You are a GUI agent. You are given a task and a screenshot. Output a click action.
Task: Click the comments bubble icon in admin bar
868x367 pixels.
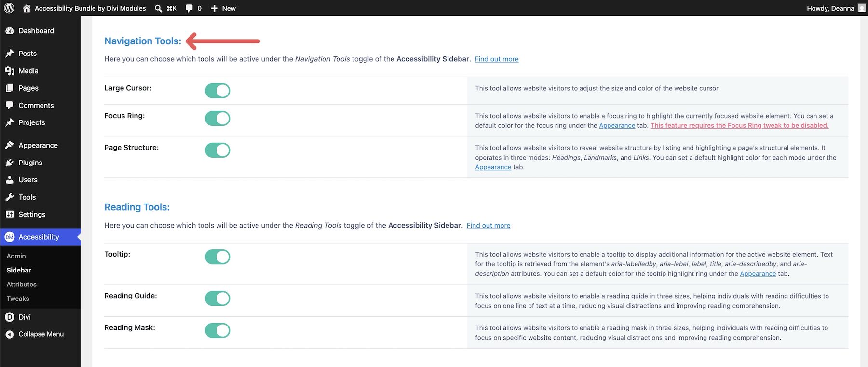tap(189, 8)
